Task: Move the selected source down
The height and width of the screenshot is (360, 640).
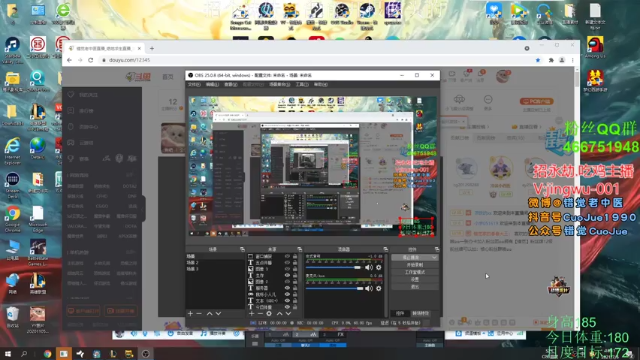Action: (x=289, y=313)
